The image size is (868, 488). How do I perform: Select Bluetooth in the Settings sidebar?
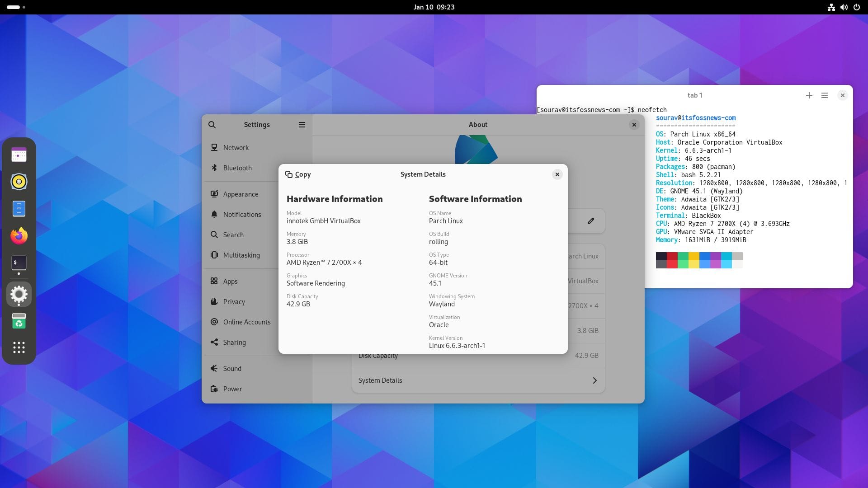[x=237, y=168]
